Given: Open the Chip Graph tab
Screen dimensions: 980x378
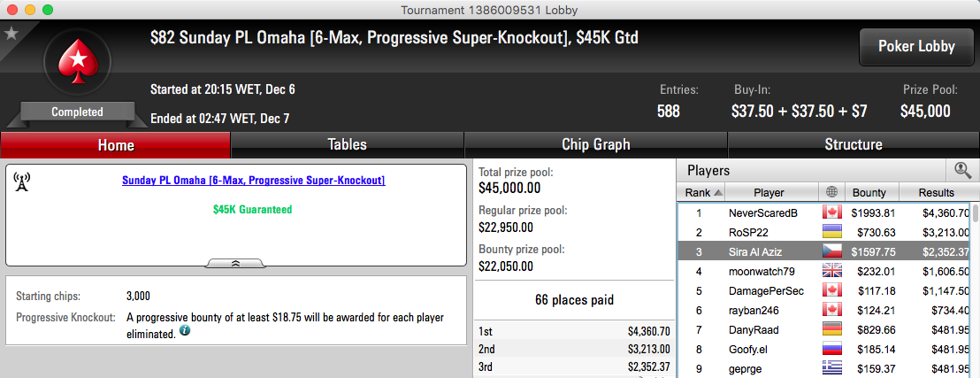Looking at the screenshot, I should tap(595, 144).
